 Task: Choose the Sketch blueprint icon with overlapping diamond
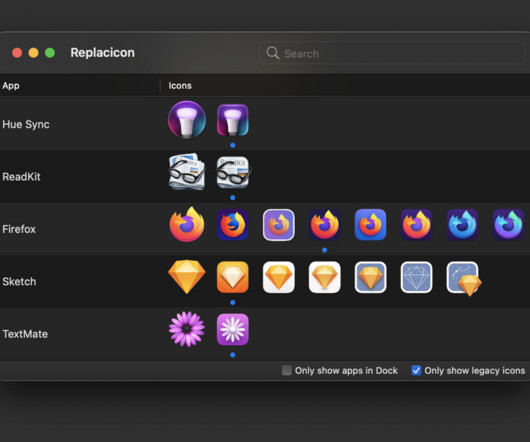pos(464,278)
